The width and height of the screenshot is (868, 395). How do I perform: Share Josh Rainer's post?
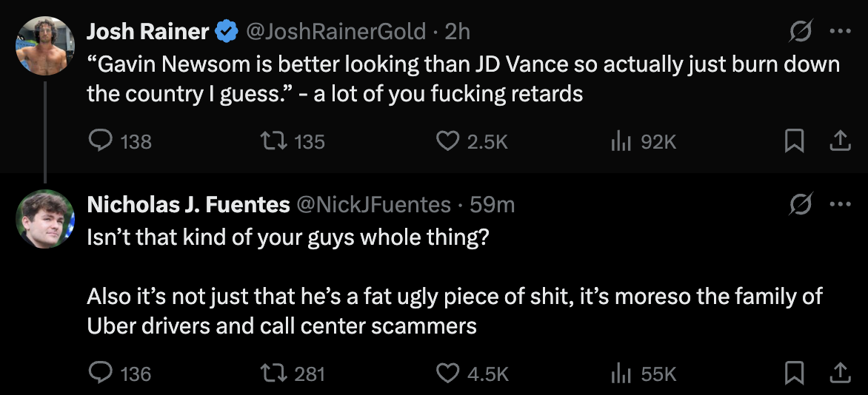839,141
